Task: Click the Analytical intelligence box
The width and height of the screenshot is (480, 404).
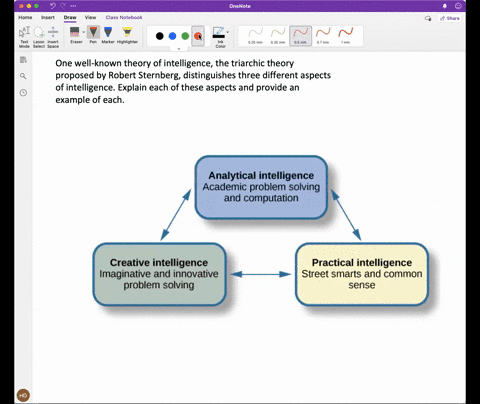Action: (x=261, y=187)
